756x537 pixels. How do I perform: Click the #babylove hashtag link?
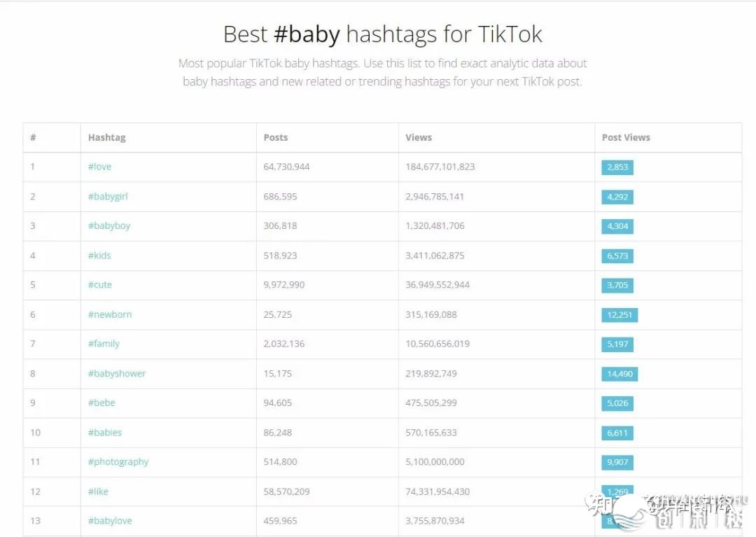tap(110, 521)
